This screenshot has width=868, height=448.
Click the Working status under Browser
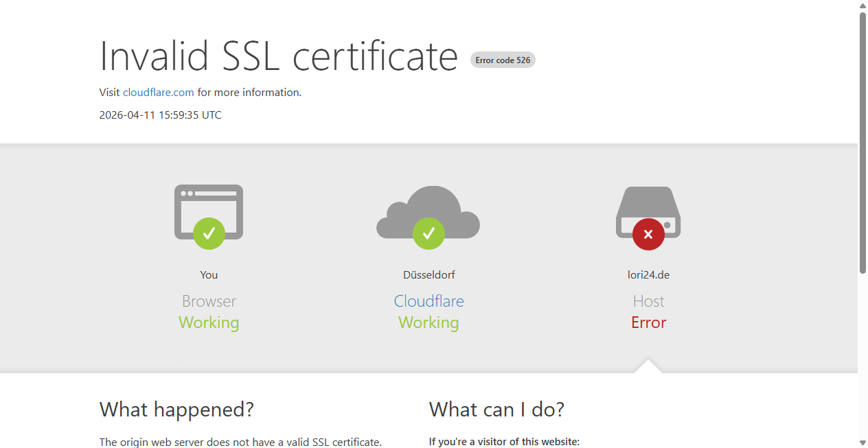click(x=209, y=322)
